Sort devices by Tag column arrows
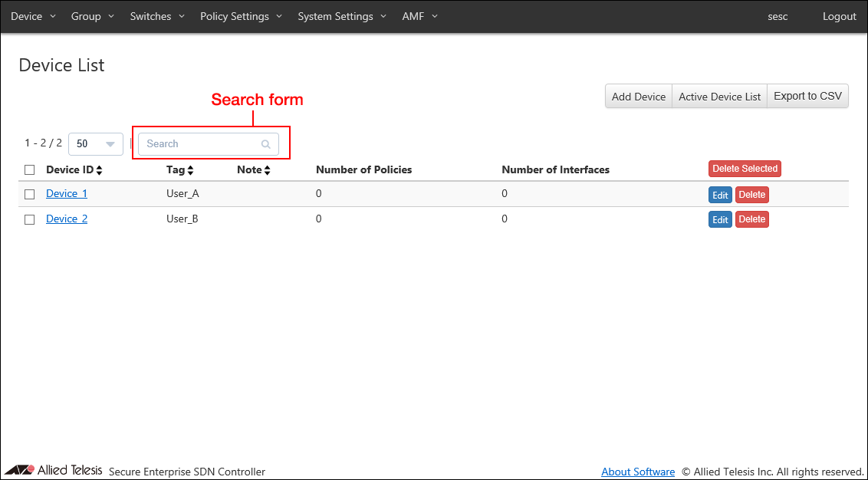This screenshot has height=480, width=868. (190, 170)
